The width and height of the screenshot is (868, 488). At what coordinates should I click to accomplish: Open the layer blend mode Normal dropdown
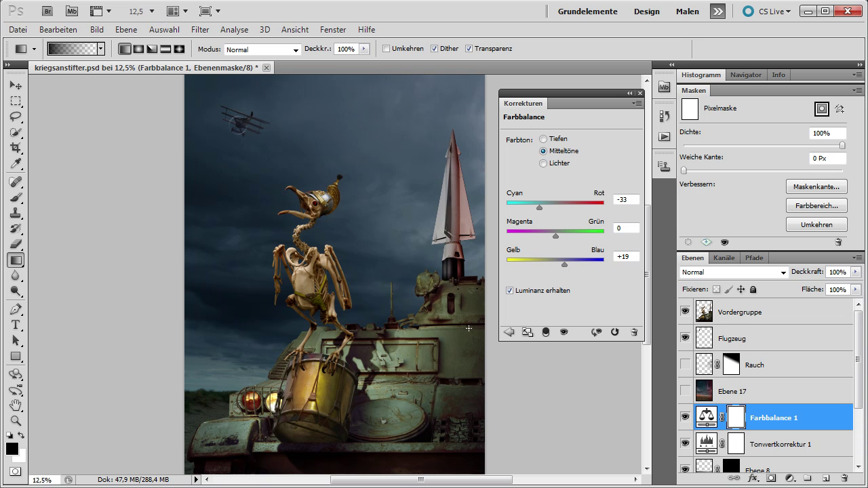(734, 272)
